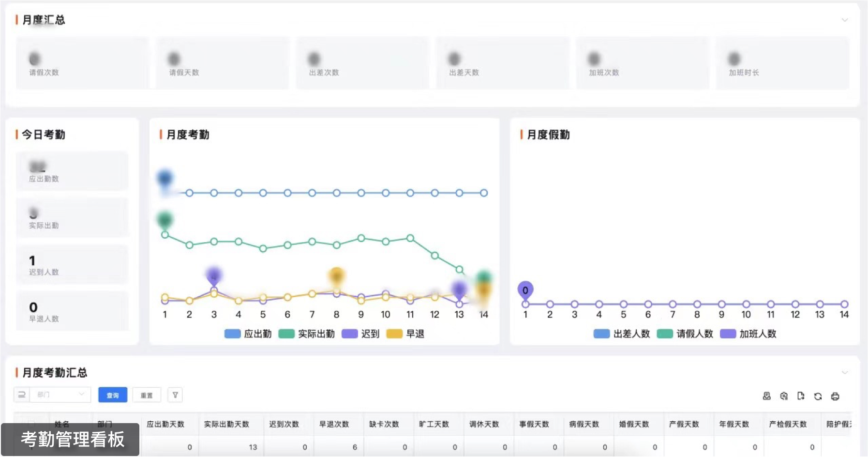Click the export file icon in table toolbar
Image resolution: width=868 pixels, height=457 pixels.
pyautogui.click(x=801, y=396)
